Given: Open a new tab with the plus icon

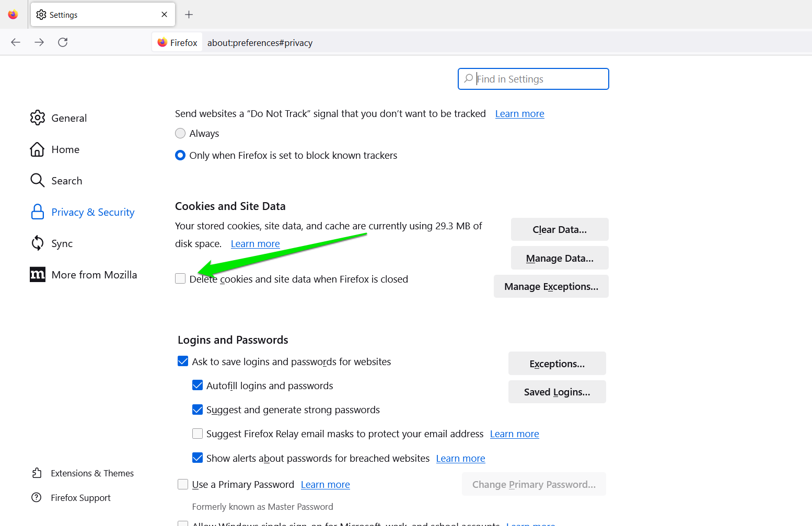Looking at the screenshot, I should click(x=189, y=15).
